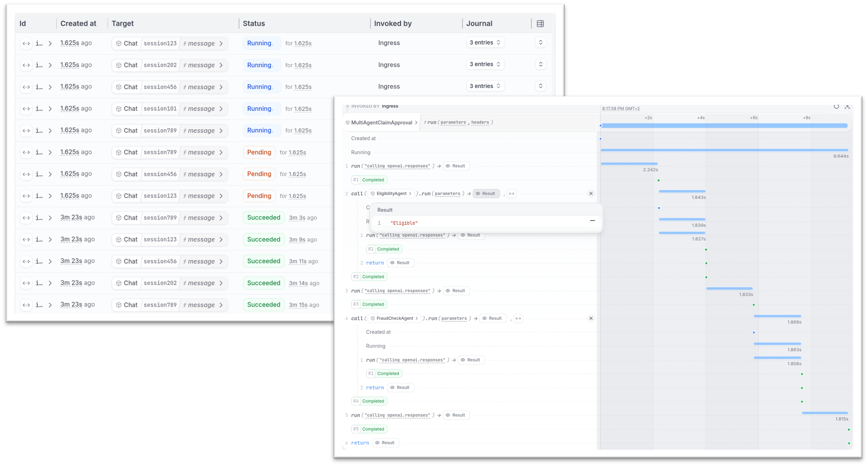Toggle the Result view for the EligibilityAgent call
This screenshot has width=868, height=466.
click(486, 194)
